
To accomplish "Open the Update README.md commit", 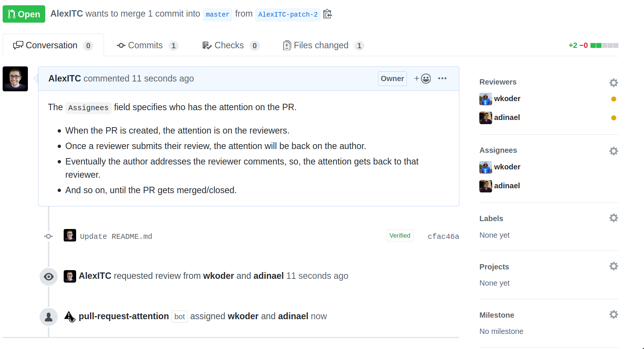I will [116, 237].
